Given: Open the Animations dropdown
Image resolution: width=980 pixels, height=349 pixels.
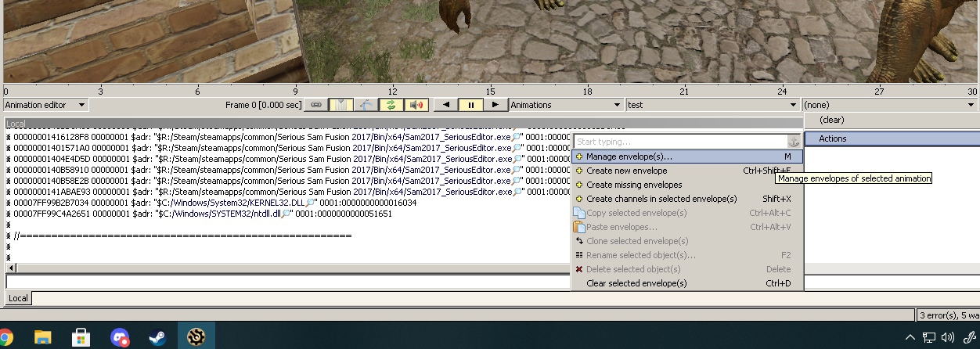Looking at the screenshot, I should tap(565, 105).
